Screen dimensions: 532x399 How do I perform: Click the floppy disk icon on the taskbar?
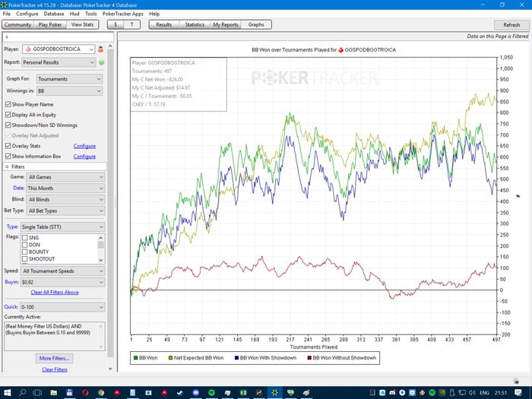point(69,393)
